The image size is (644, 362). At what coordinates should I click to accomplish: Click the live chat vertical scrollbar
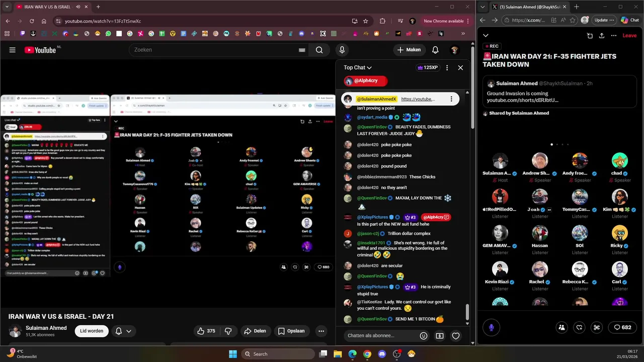(467, 312)
